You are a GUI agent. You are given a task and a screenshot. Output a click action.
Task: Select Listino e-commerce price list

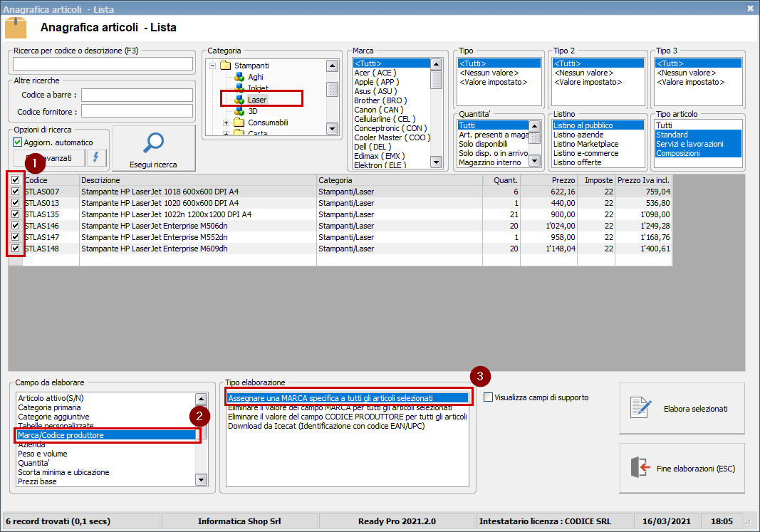pos(586,153)
